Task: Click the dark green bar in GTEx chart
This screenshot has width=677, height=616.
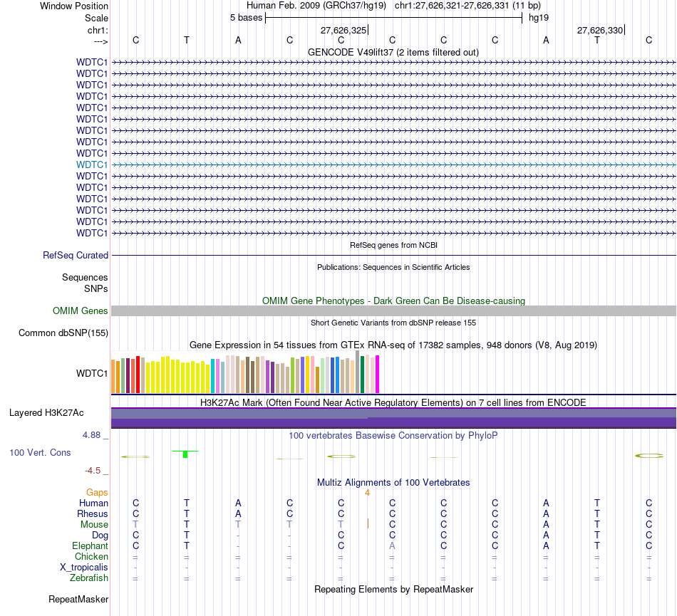Action: click(362, 375)
